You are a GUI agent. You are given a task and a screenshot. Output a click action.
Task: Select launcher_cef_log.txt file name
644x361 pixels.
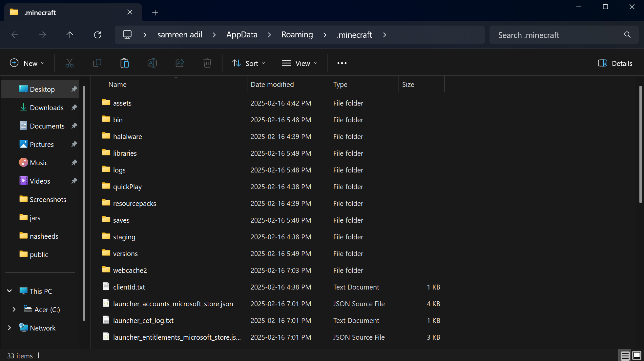(143, 320)
